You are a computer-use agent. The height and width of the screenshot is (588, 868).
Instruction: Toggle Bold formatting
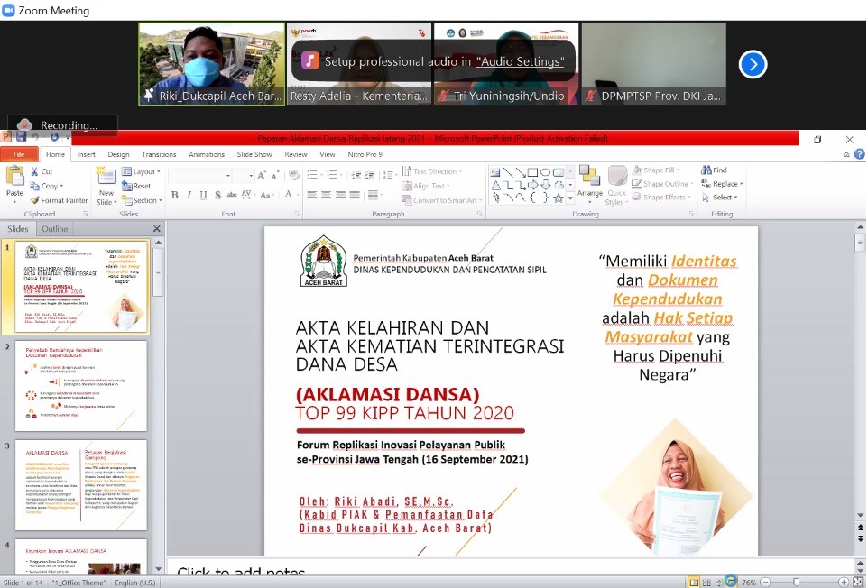coord(174,195)
